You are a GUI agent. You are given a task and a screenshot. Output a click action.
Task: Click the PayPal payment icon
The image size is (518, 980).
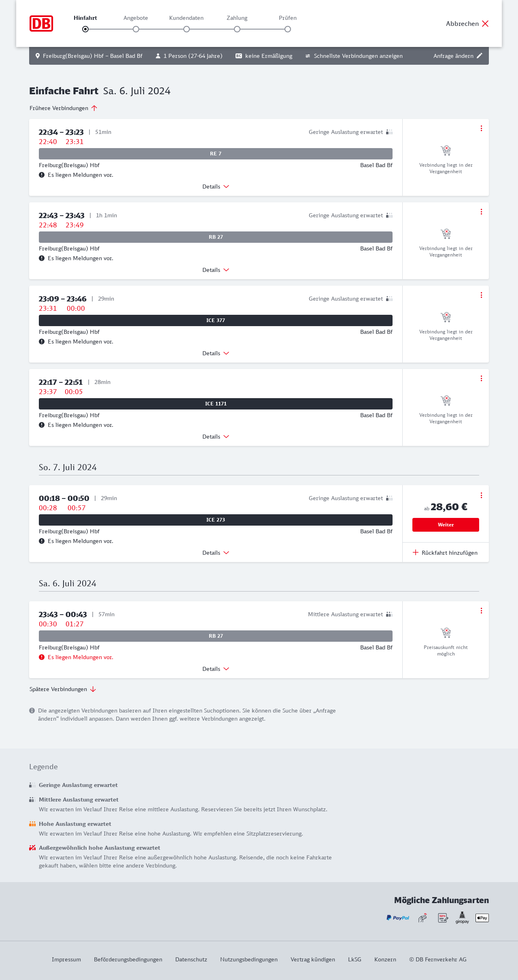coord(398,918)
